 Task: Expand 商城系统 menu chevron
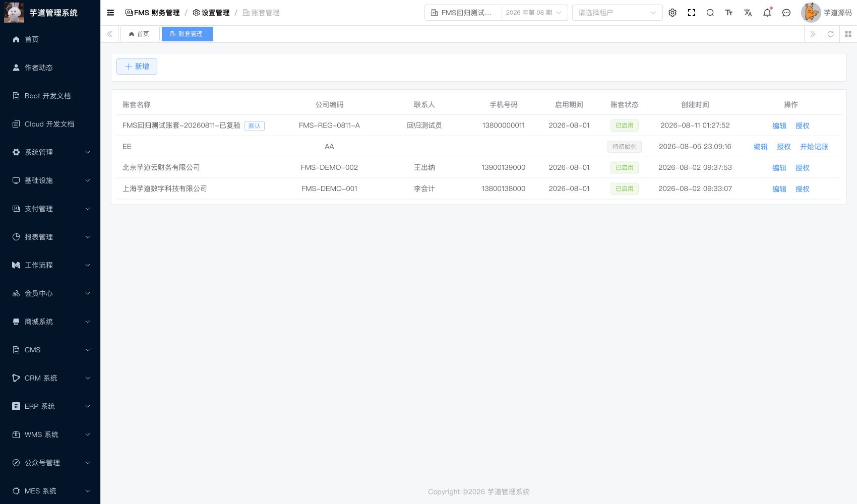pyautogui.click(x=88, y=322)
